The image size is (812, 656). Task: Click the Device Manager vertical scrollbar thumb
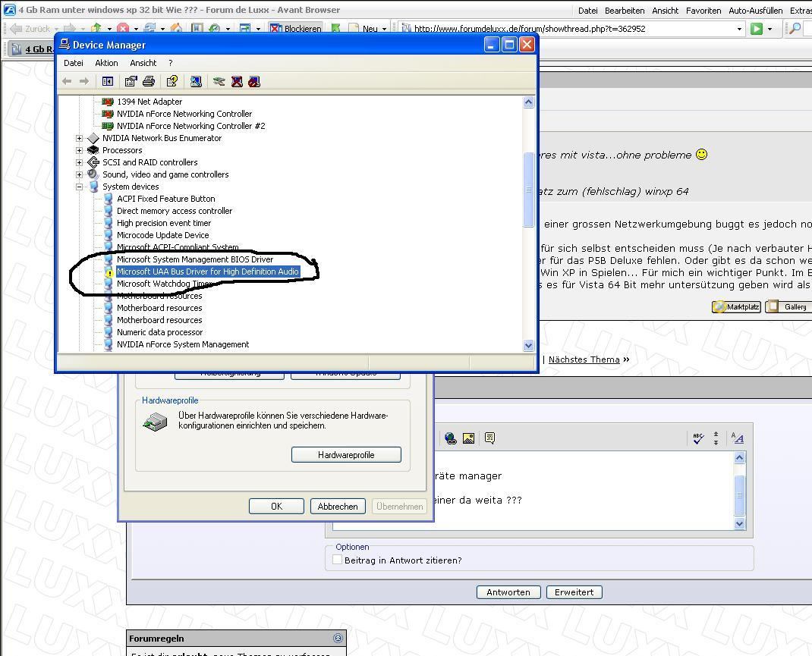pos(528,190)
